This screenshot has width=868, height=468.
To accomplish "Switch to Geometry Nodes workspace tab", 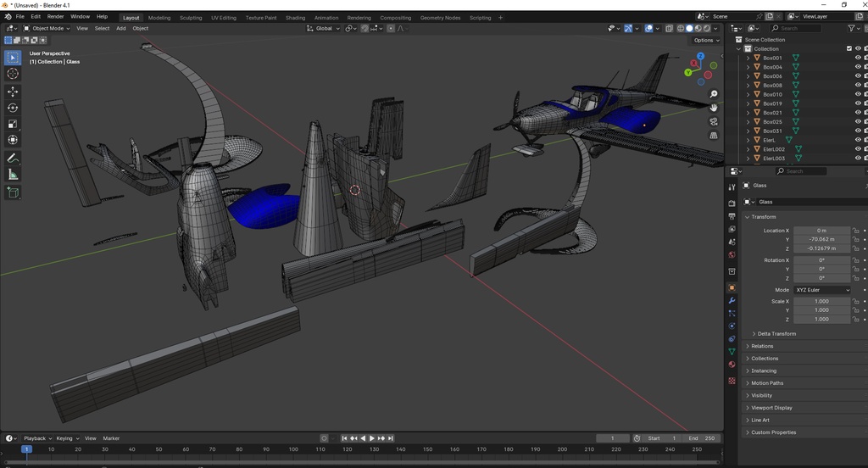I will pyautogui.click(x=440, y=18).
